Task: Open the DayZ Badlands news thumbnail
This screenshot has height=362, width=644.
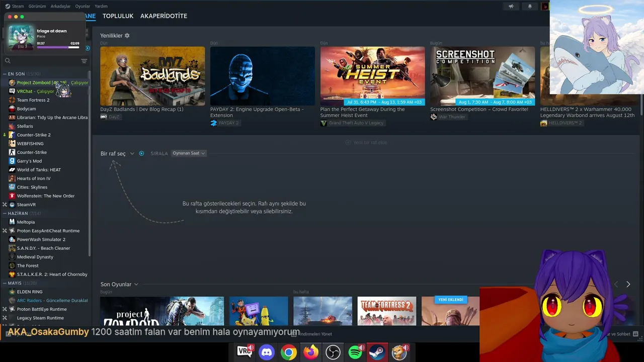Action: (152, 76)
